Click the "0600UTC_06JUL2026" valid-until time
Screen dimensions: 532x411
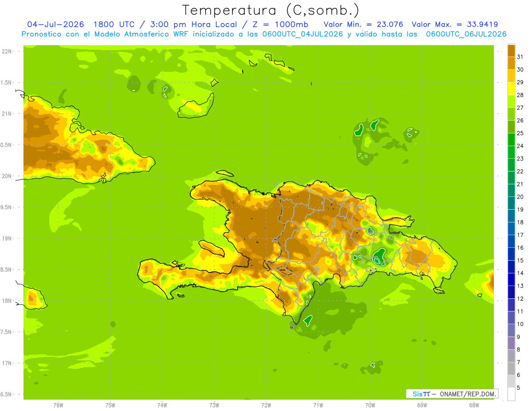coord(466,34)
